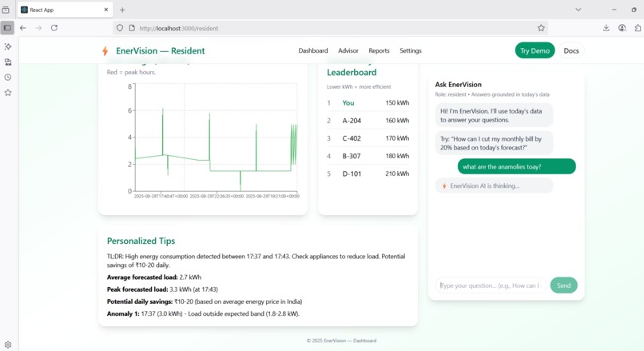The height and width of the screenshot is (351, 644).
Task: Click the shield tracking protection icon
Action: (x=120, y=28)
